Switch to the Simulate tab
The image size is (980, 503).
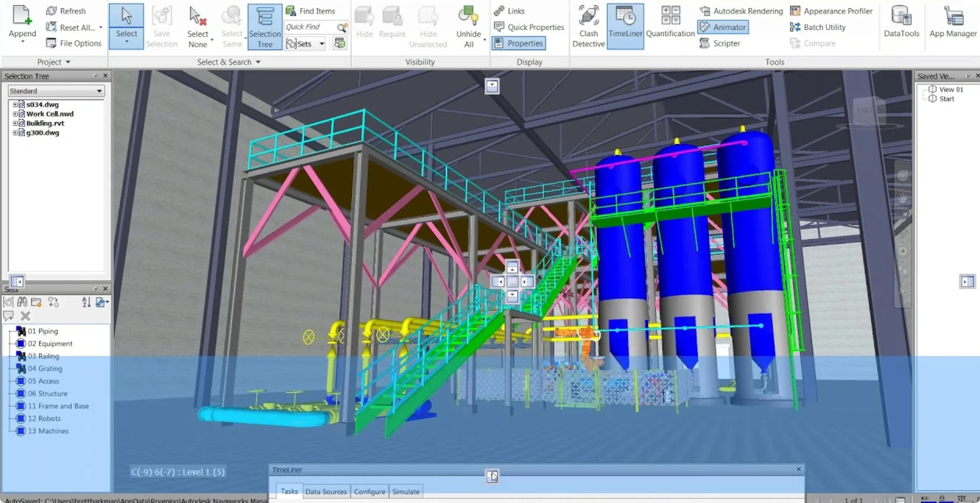tap(406, 492)
